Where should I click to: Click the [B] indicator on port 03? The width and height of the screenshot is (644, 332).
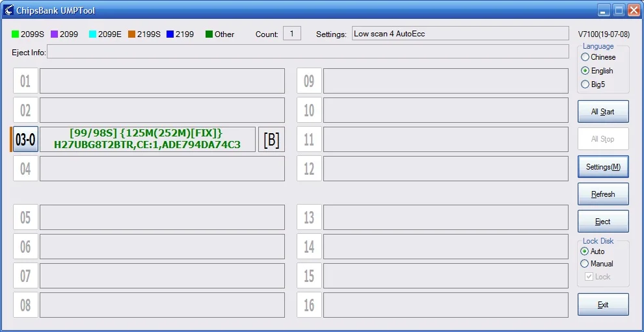click(271, 140)
